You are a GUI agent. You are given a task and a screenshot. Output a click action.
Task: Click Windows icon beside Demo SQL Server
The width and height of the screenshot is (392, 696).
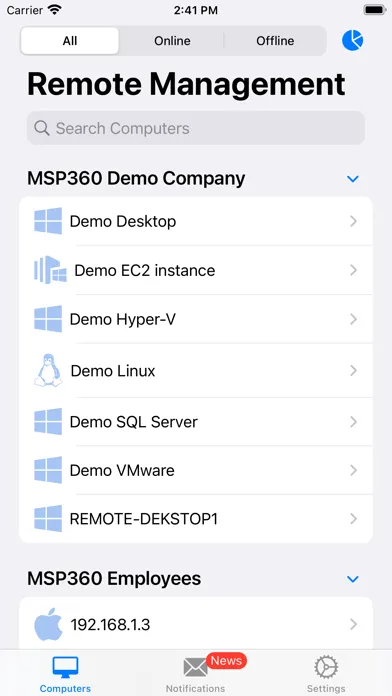[x=48, y=421]
